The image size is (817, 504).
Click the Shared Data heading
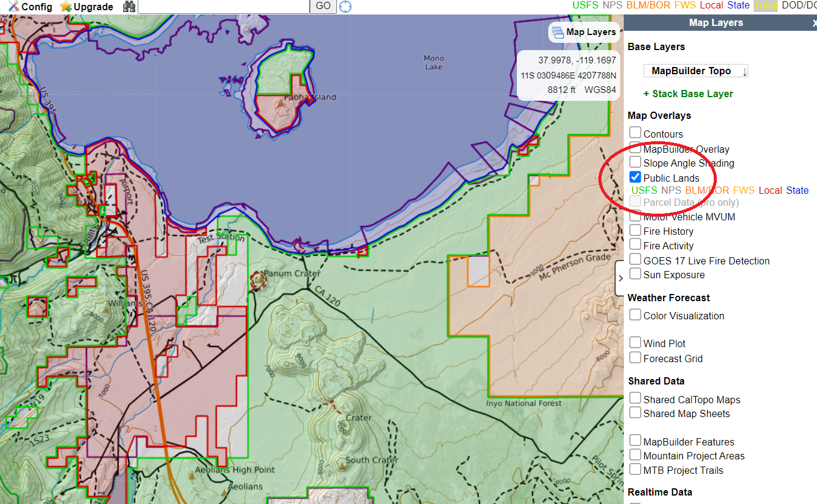point(656,381)
